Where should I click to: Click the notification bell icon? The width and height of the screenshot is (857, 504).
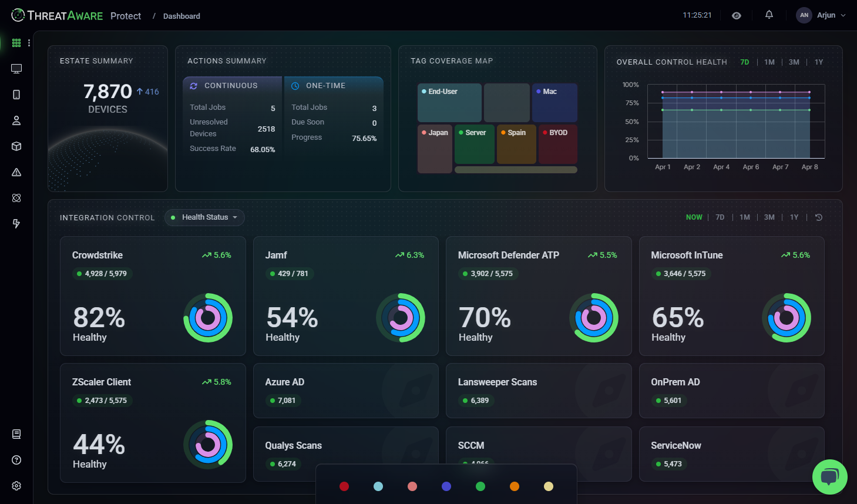769,15
